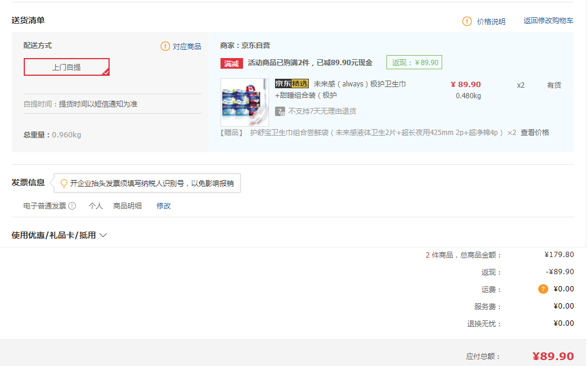This screenshot has width=588, height=366.
Task: Click the 总重量 0.960kg text
Action: [x=52, y=135]
